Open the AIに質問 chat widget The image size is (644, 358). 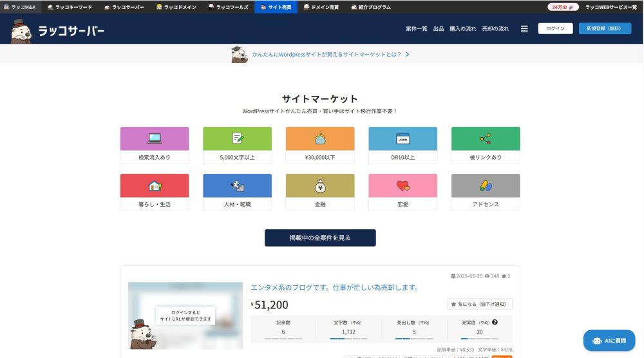tap(609, 341)
